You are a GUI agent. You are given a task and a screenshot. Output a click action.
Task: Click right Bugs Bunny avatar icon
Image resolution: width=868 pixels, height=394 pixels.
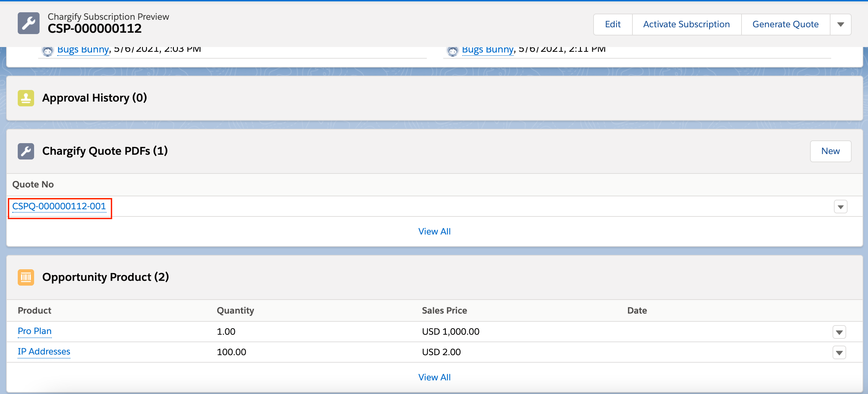(x=452, y=51)
